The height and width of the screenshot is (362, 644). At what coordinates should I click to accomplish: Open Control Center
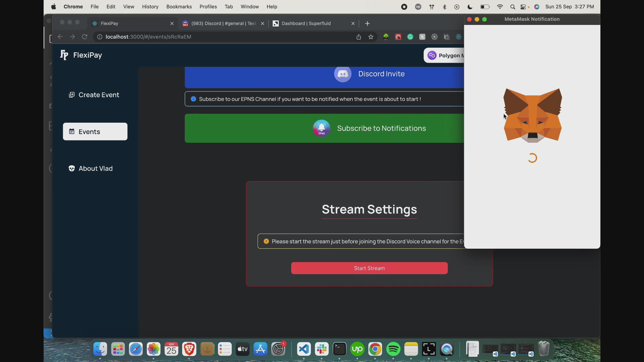point(523,7)
